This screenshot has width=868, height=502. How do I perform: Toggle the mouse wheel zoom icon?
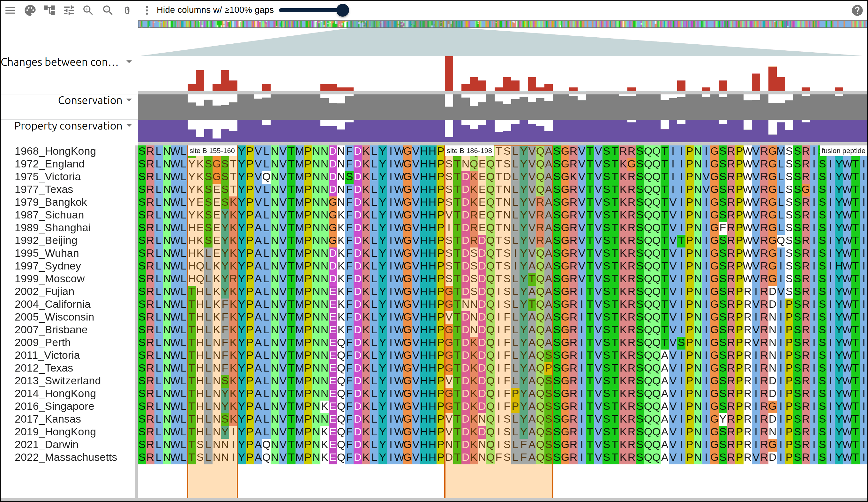[x=127, y=10]
